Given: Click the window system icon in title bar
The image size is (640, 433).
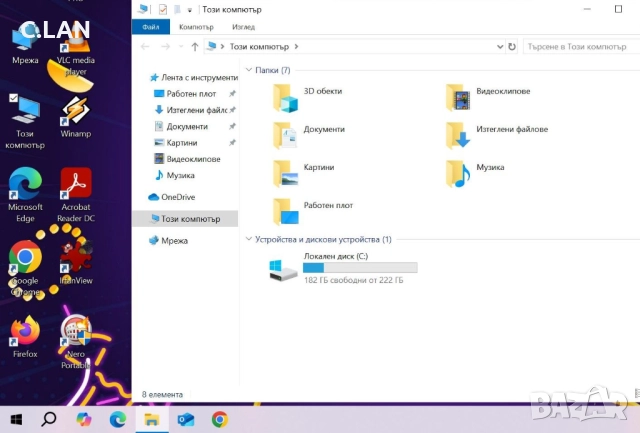Looking at the screenshot, I should coord(143,9).
